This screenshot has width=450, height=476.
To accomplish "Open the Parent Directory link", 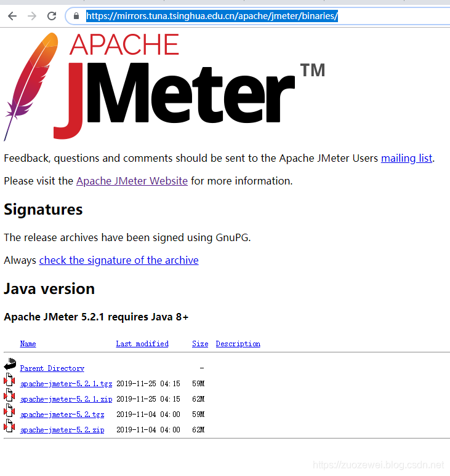I will (52, 368).
